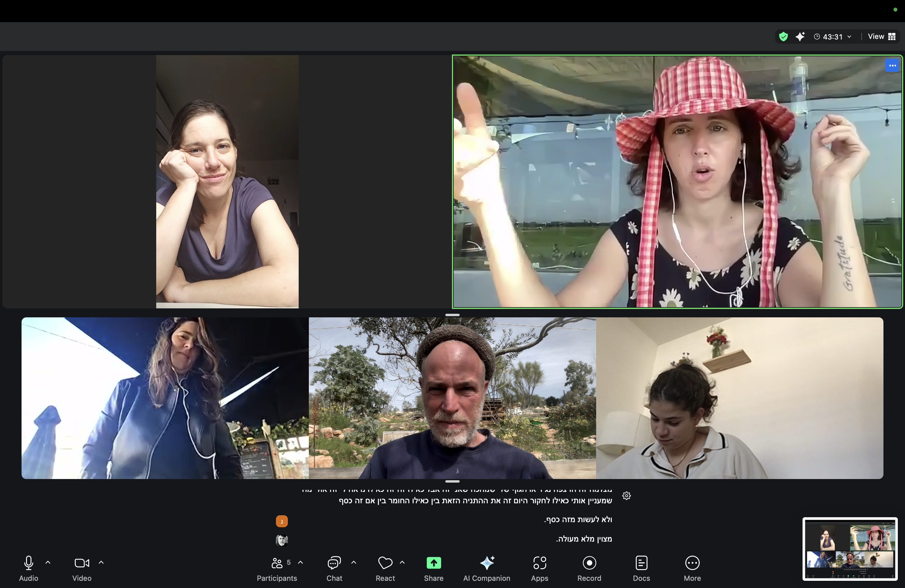
Task: Expand chat options chevron beside Chat
Action: point(354,562)
